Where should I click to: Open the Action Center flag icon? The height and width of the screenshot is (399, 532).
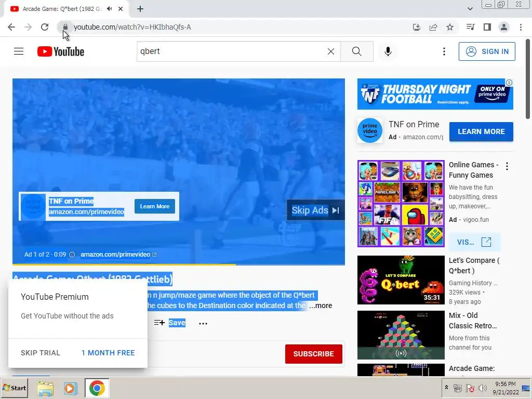click(x=470, y=388)
